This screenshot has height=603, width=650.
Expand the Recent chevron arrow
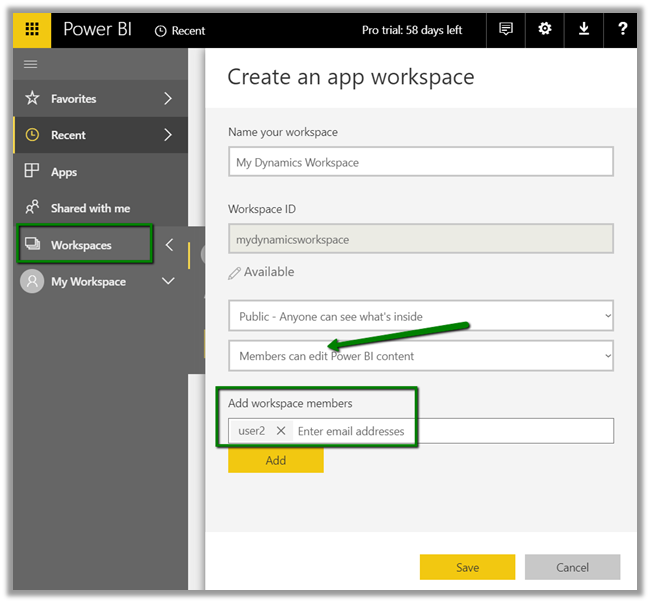(x=167, y=135)
